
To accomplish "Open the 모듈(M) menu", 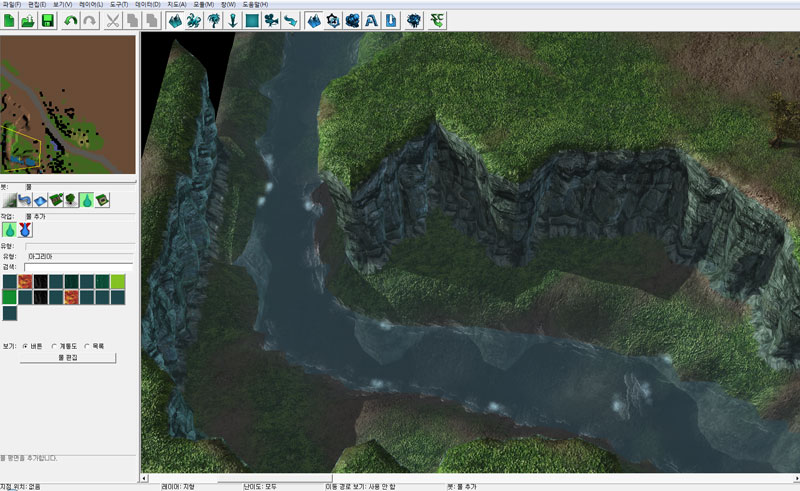I will pos(203,4).
